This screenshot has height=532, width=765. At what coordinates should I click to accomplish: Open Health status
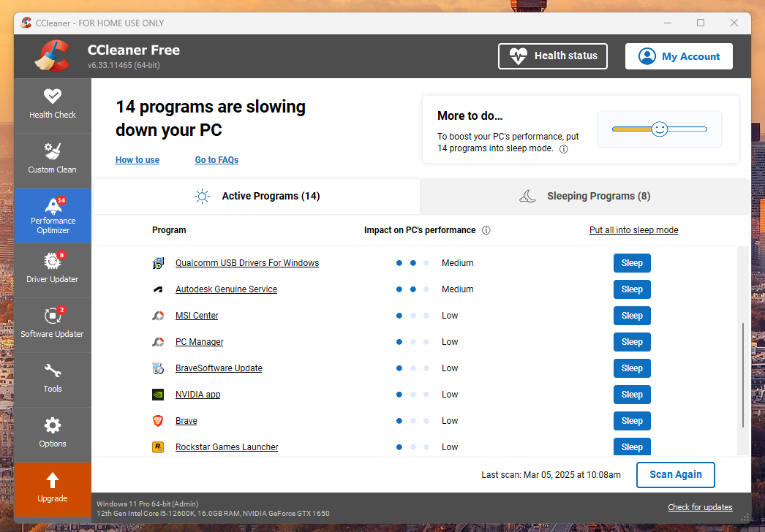point(553,56)
